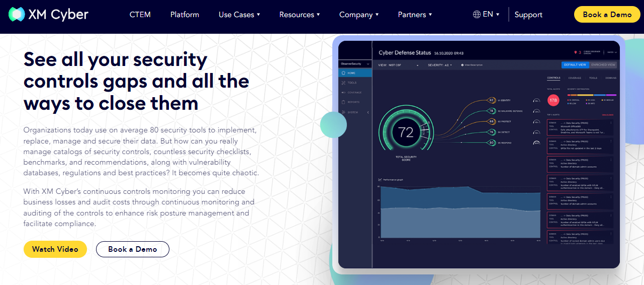Collapse the System sidebar chevron

[367, 112]
